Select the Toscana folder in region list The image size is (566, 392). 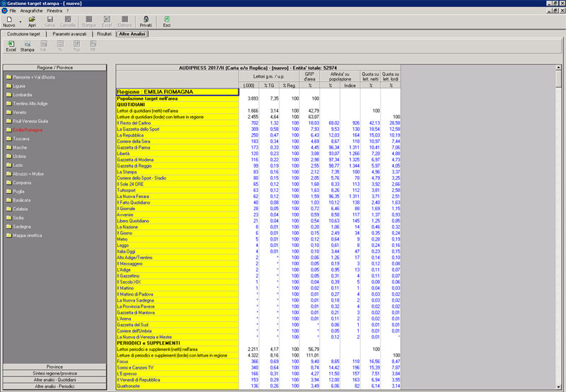click(22, 139)
